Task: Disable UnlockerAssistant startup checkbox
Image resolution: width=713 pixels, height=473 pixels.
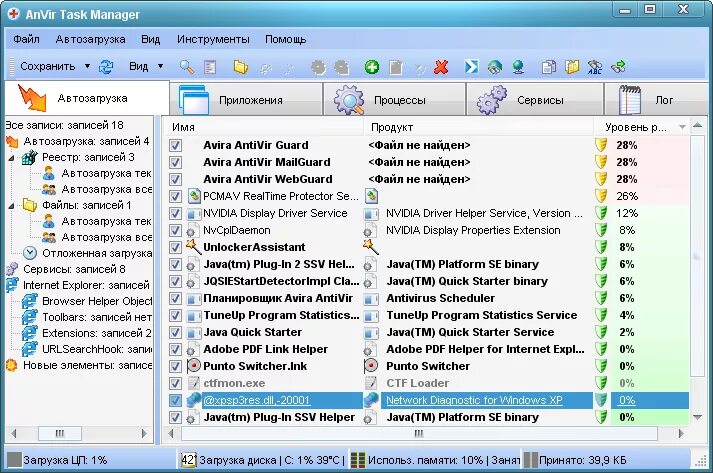Action: coord(175,247)
